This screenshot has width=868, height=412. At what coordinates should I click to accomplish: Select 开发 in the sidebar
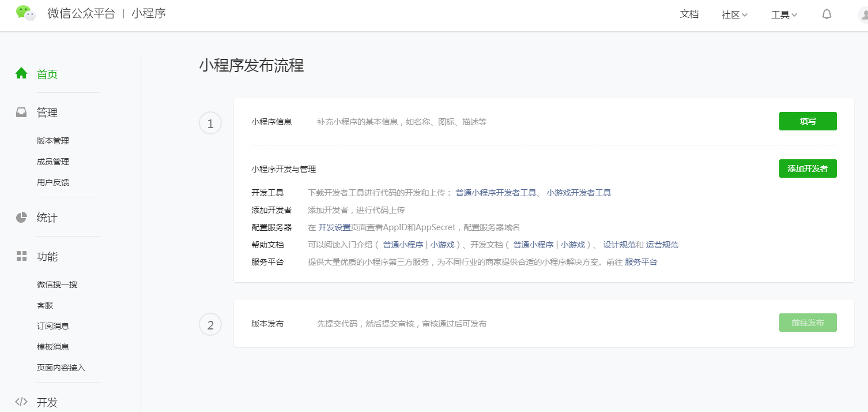click(47, 403)
